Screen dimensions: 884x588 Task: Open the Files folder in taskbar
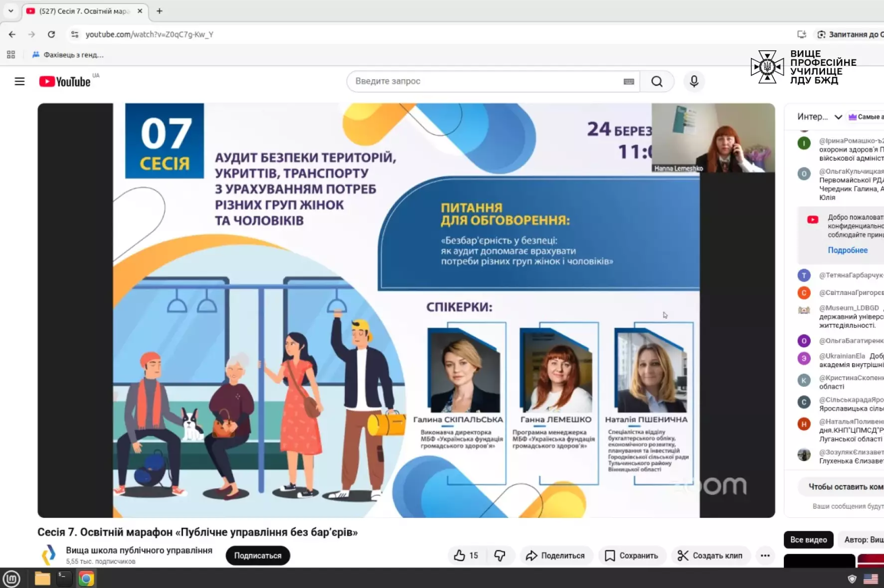42,579
